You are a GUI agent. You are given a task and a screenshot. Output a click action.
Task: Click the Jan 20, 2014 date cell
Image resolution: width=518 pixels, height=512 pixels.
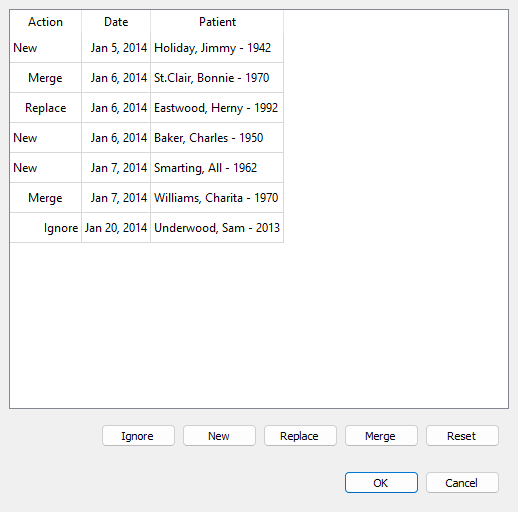click(116, 228)
